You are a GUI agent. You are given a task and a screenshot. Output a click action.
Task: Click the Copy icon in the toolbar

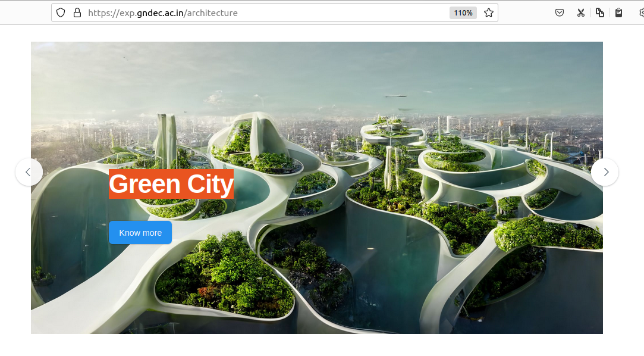coord(599,13)
